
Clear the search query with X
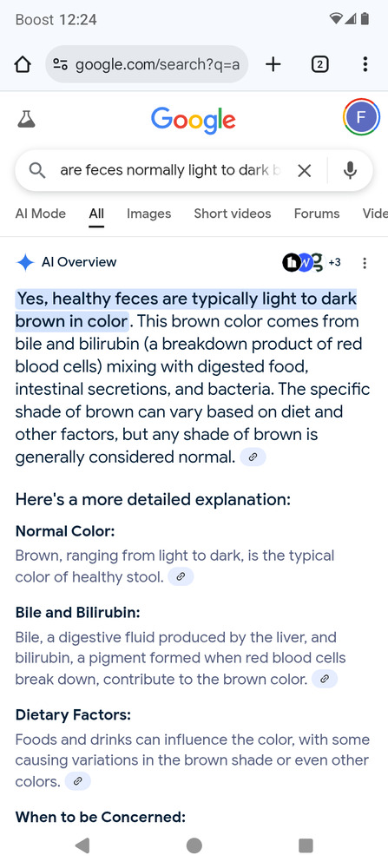(305, 170)
